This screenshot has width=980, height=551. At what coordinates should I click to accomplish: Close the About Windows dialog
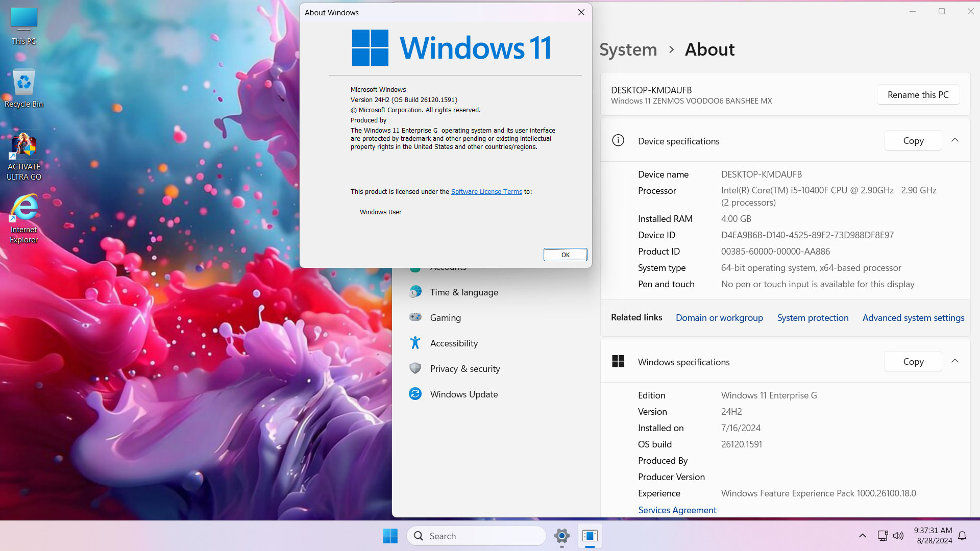tap(581, 12)
